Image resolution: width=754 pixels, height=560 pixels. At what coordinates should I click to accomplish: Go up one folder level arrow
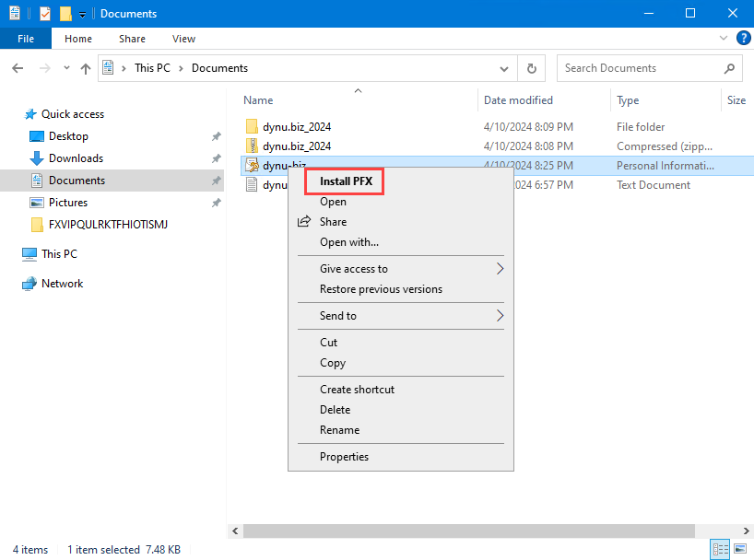pyautogui.click(x=86, y=69)
